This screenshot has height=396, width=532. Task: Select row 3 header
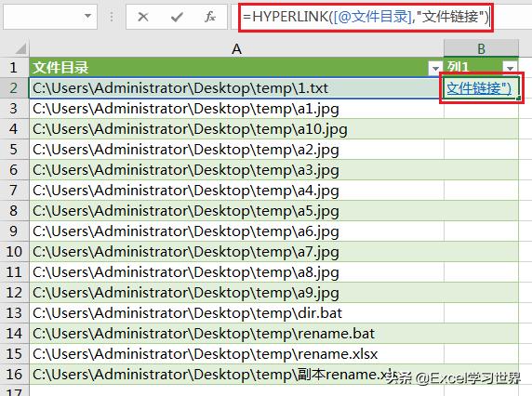(14, 109)
